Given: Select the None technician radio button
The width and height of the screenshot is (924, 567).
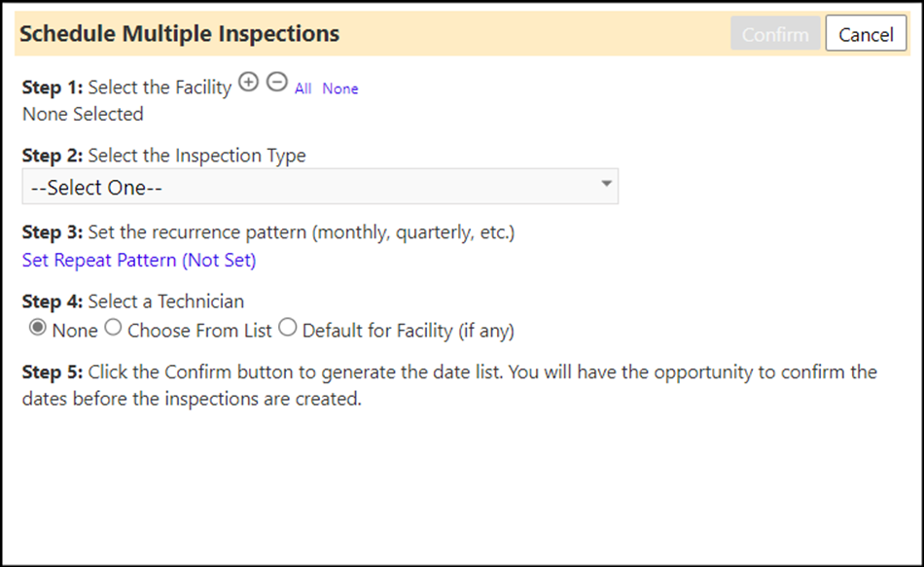Looking at the screenshot, I should pyautogui.click(x=38, y=328).
